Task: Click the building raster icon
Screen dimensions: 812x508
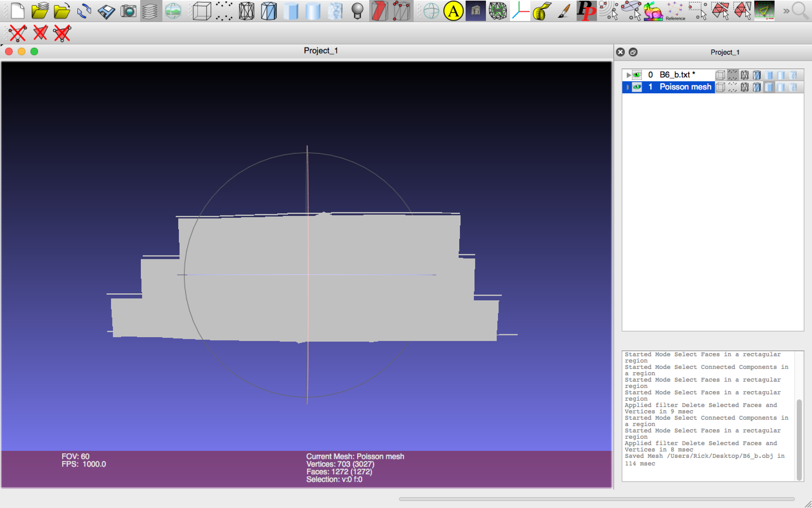Action: coord(475,11)
